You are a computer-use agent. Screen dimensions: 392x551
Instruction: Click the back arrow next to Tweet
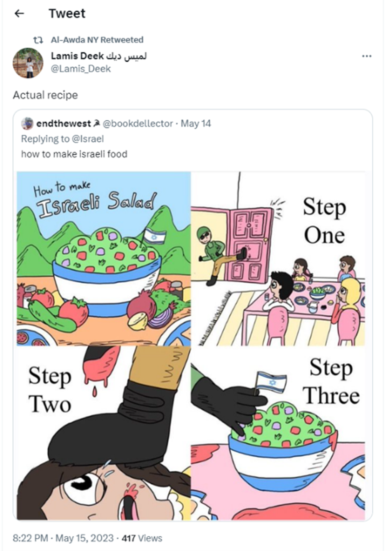(19, 13)
